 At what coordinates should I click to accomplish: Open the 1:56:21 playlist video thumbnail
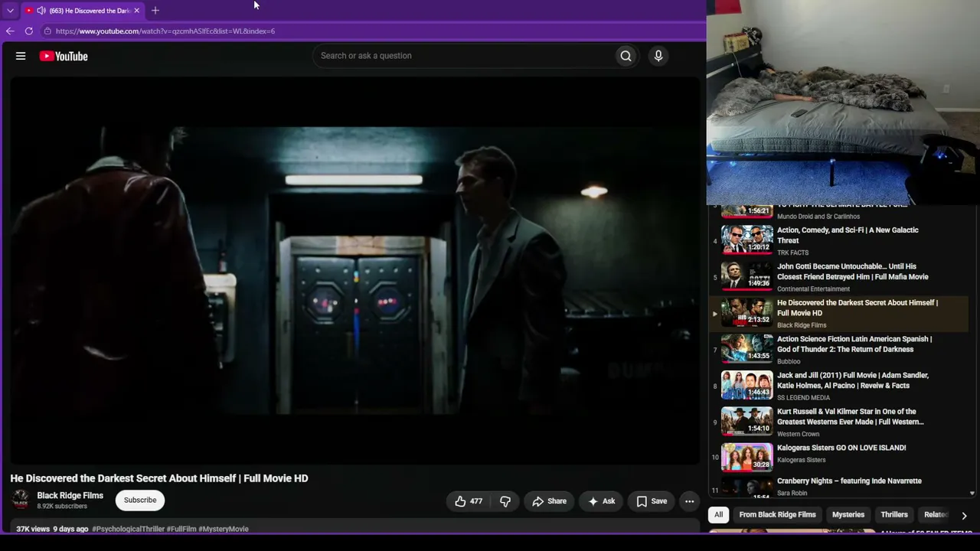pyautogui.click(x=747, y=210)
